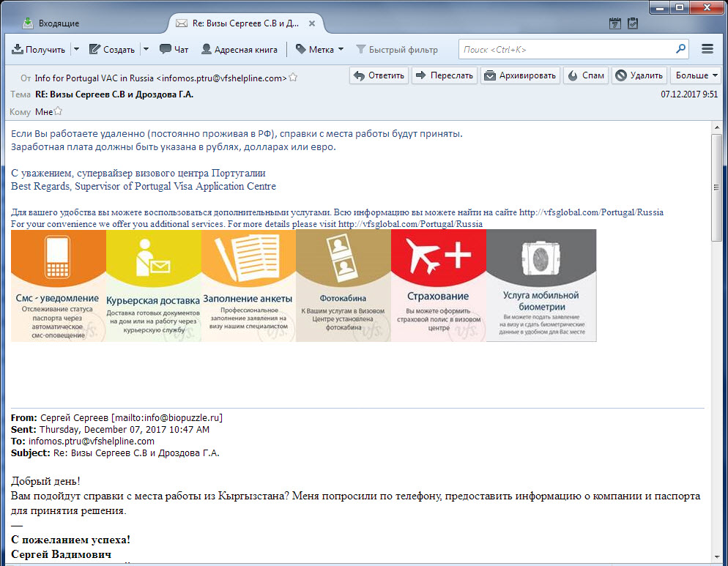Click into the search field Поиск
728x566 pixels.
[x=568, y=50]
